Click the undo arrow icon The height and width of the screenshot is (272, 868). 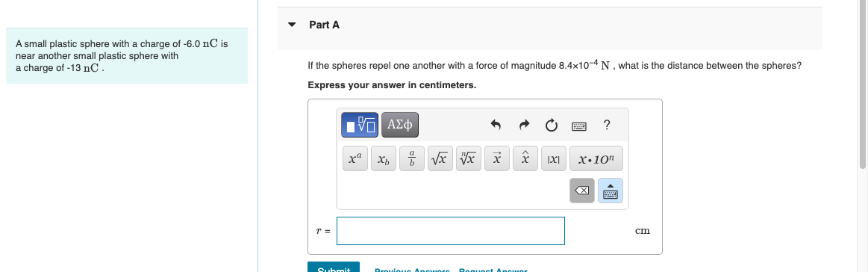coord(496,126)
